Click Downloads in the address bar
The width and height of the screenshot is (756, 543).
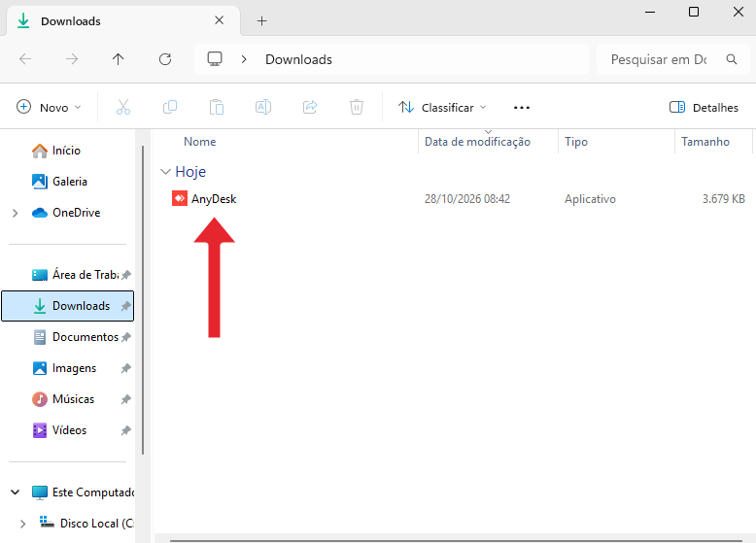[298, 59]
